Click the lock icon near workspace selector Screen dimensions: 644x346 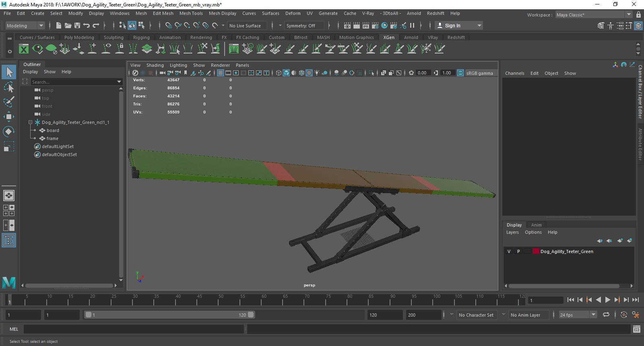coord(638,14)
